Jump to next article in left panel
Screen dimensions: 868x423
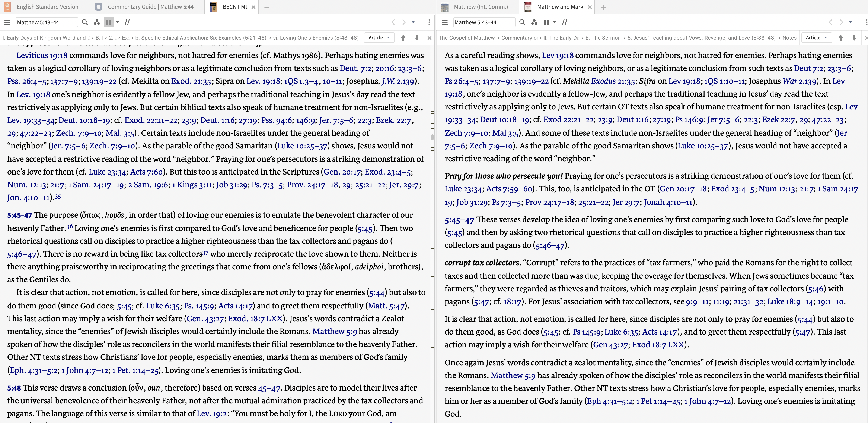[x=417, y=38]
